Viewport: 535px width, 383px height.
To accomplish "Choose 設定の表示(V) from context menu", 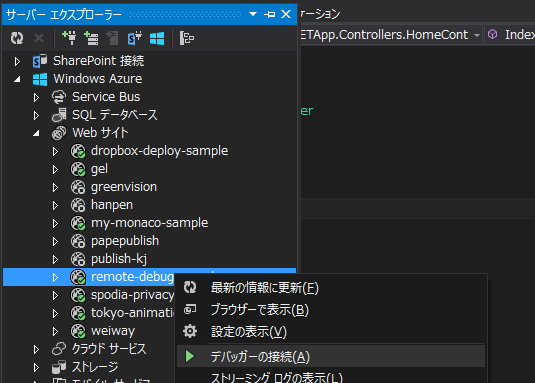I will pos(331,332).
